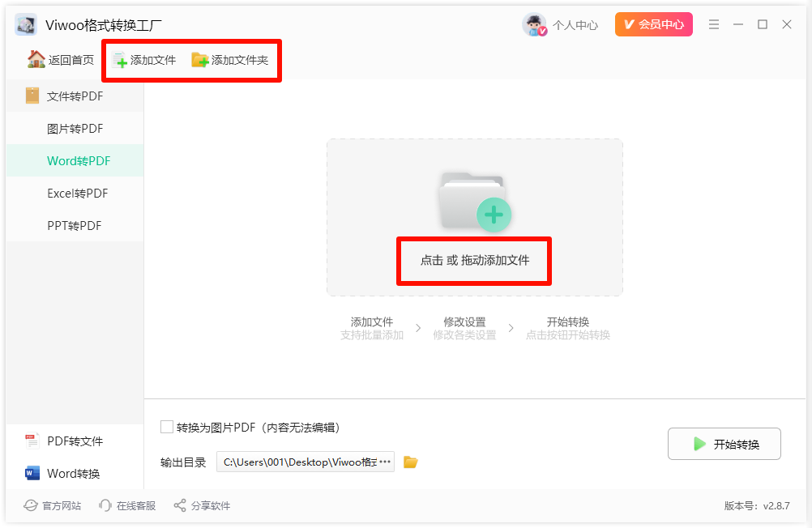Click the 输出目录 path field
This screenshot has height=528, width=812.
pyautogui.click(x=305, y=462)
